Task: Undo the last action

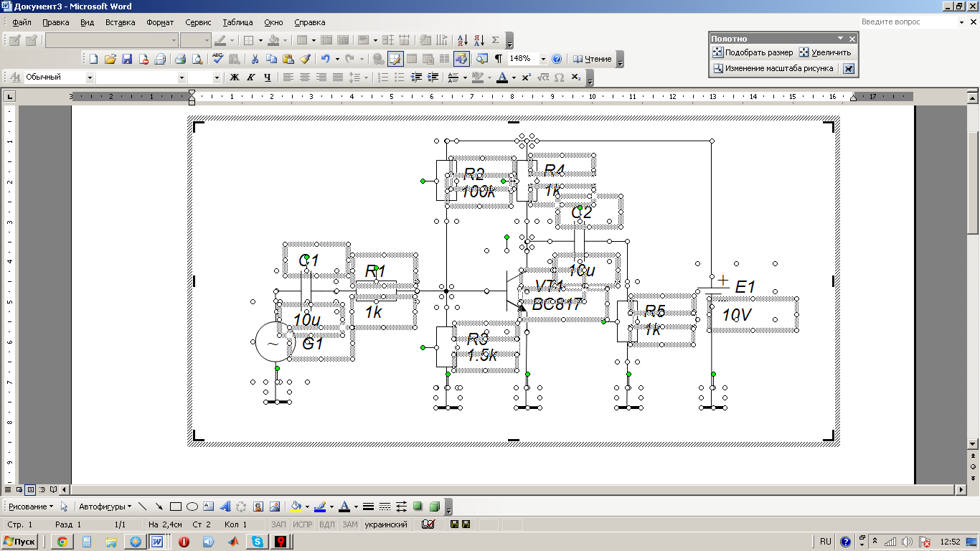Action: [326, 59]
